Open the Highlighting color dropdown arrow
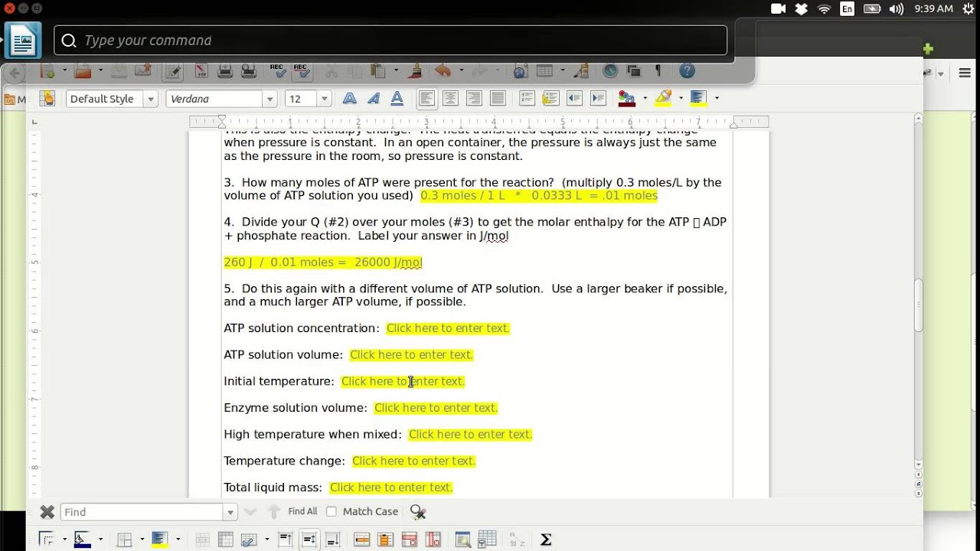 coord(681,98)
